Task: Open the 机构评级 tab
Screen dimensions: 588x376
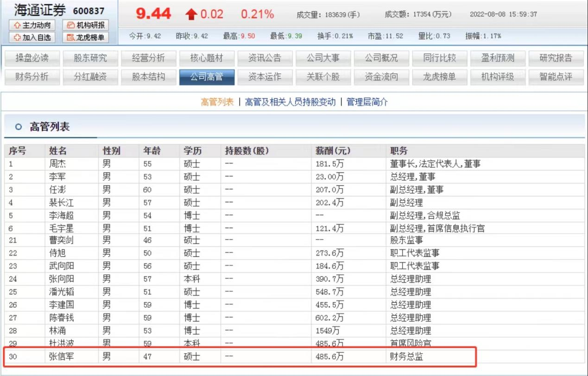Action: (x=498, y=77)
